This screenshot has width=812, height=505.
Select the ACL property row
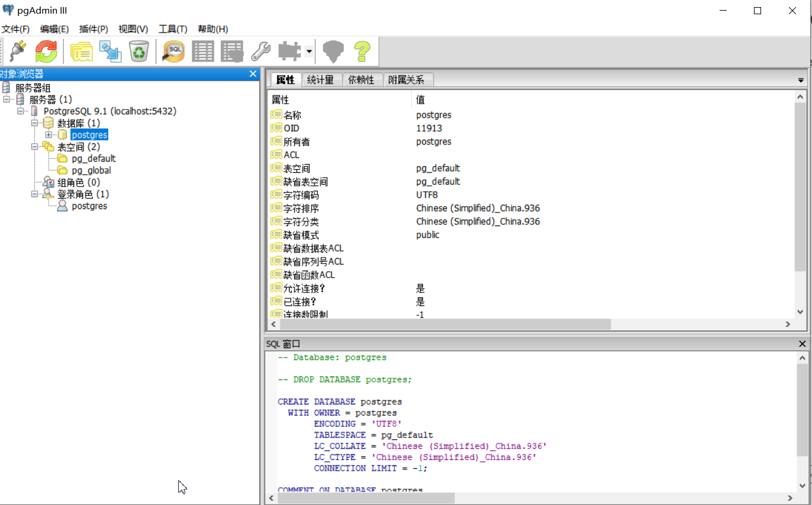click(531, 155)
